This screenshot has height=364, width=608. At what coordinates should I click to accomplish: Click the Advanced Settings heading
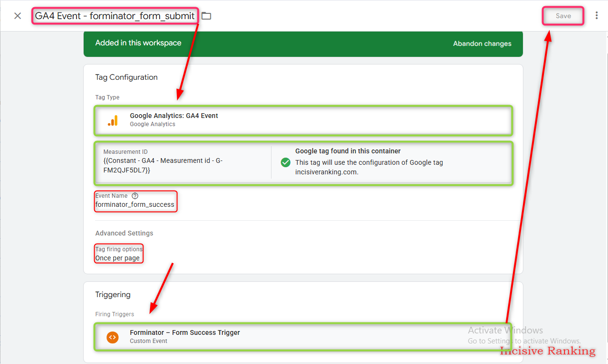click(124, 233)
